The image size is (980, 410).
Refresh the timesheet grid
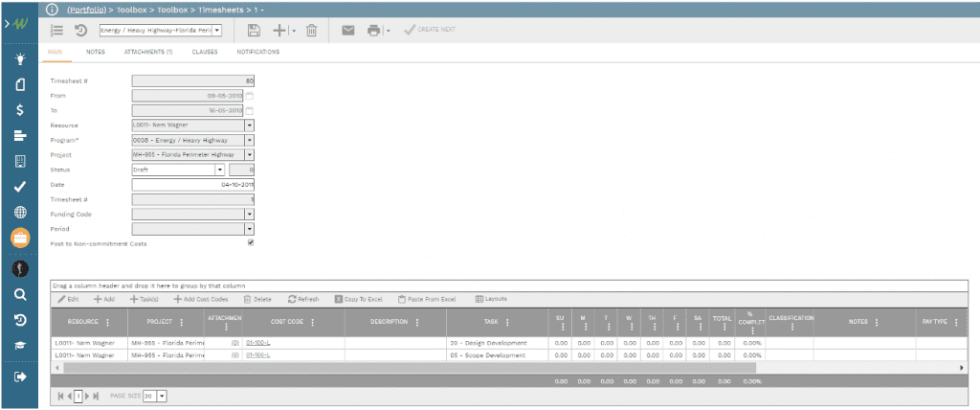(303, 299)
